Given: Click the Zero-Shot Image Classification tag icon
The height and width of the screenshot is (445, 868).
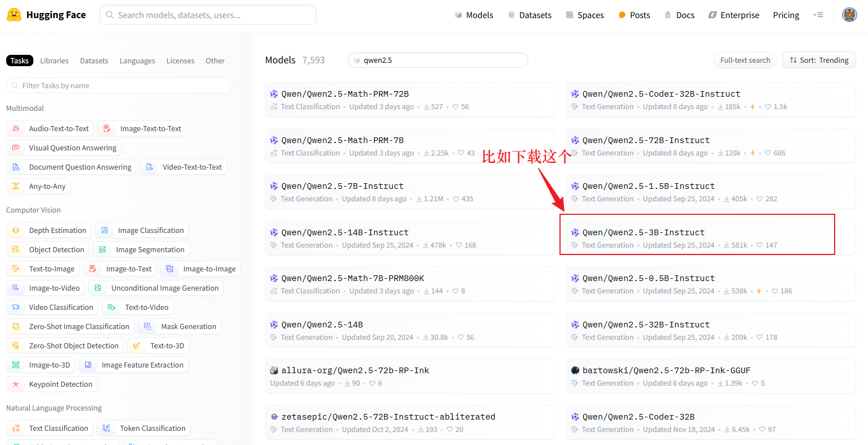Looking at the screenshot, I should (16, 326).
